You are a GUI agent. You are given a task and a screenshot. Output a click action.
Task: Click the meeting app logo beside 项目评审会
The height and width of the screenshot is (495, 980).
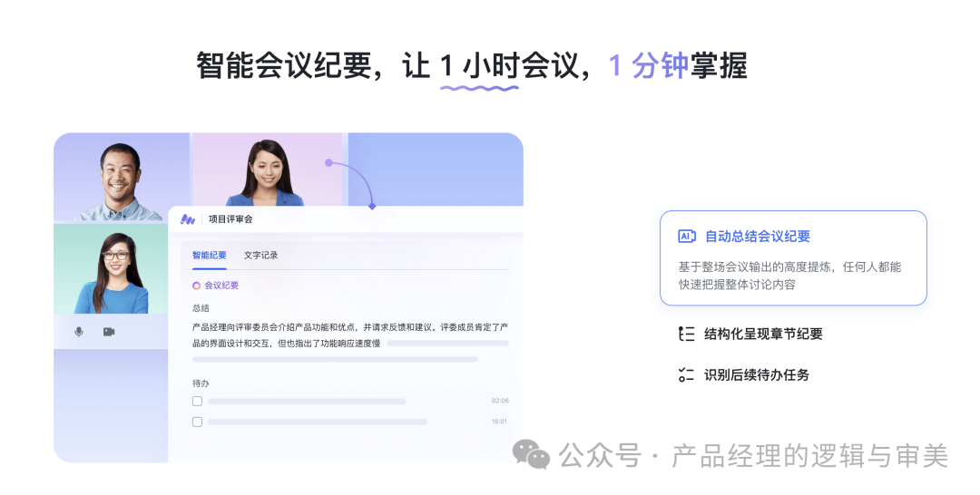coord(188,219)
